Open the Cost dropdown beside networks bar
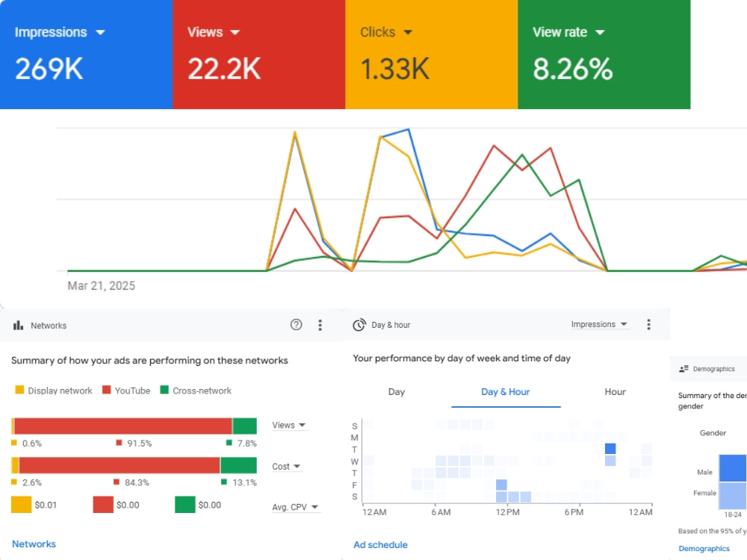The width and height of the screenshot is (747, 560). click(x=286, y=466)
